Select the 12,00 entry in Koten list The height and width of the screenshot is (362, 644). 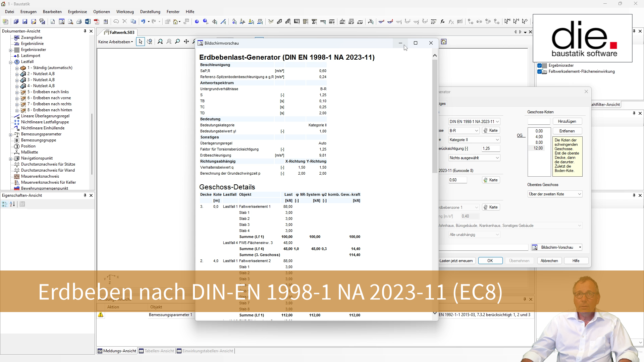point(539,148)
